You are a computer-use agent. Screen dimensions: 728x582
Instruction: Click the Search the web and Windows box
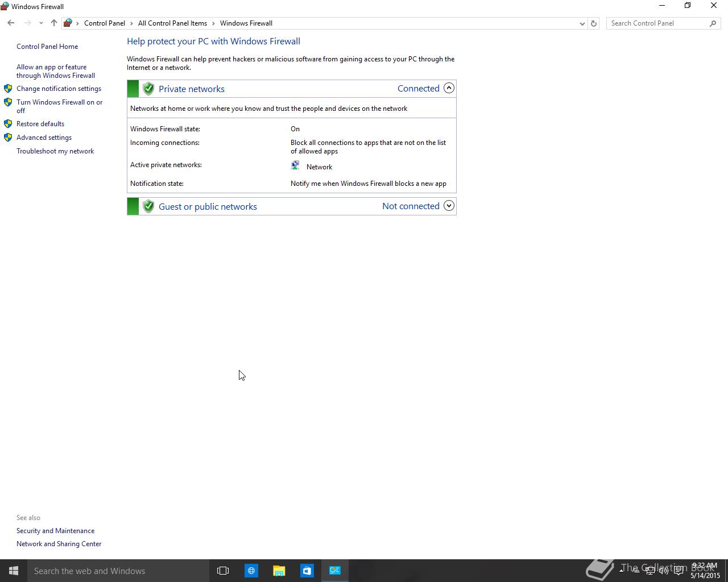pyautogui.click(x=118, y=571)
